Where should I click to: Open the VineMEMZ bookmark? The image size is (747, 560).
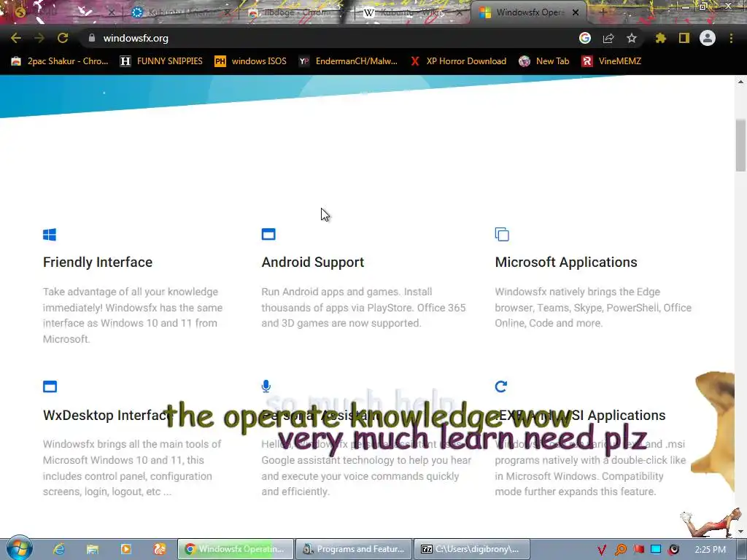point(612,61)
